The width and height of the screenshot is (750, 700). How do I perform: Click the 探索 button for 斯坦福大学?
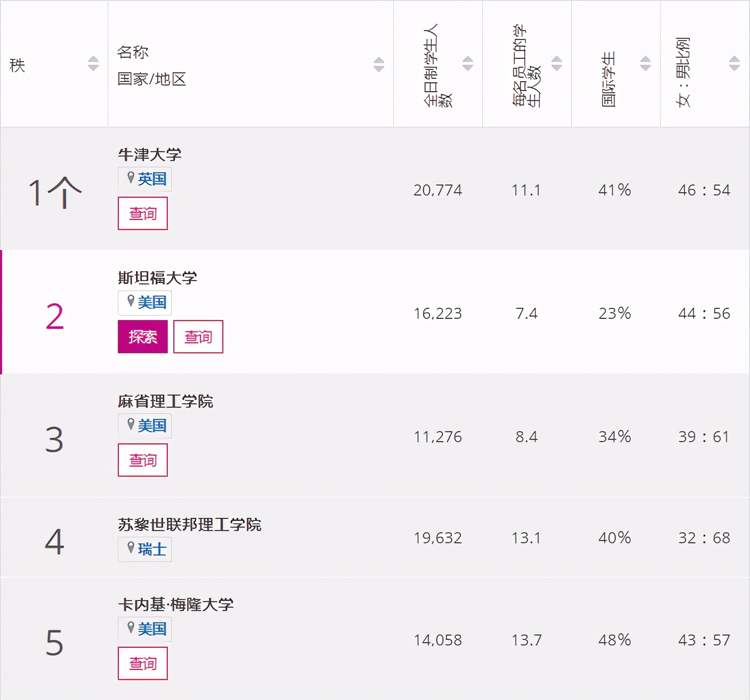click(x=143, y=337)
